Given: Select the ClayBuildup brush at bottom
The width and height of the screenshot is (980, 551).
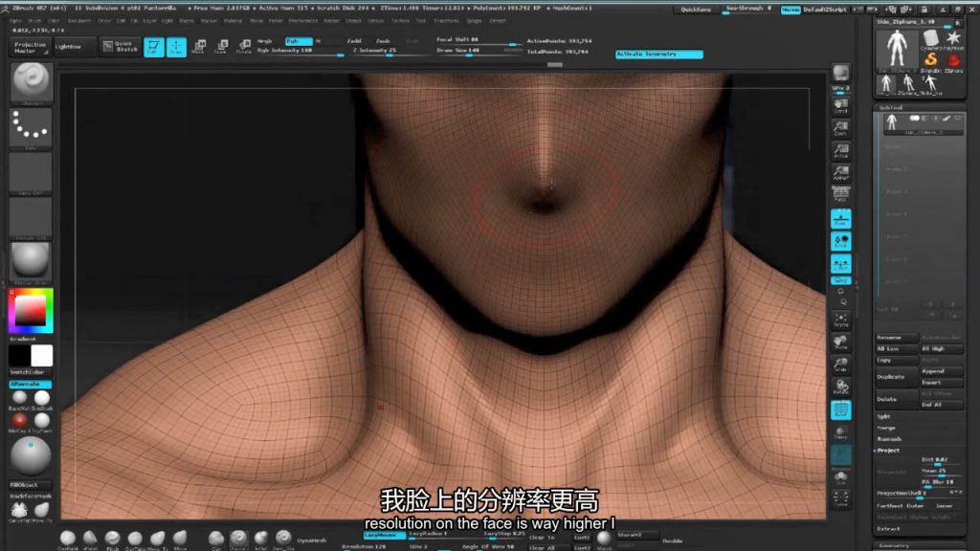Looking at the screenshot, I should [x=68, y=539].
